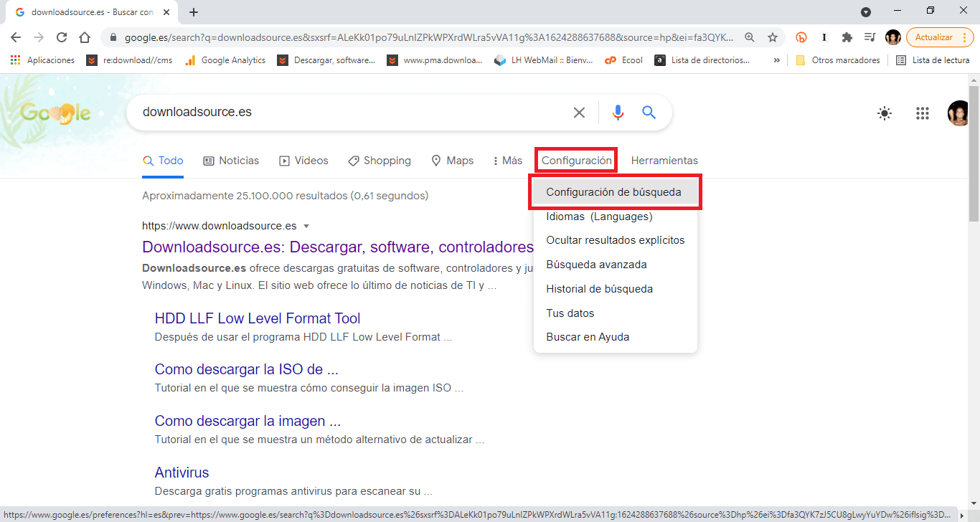The height and width of the screenshot is (522, 980).
Task: Expand the result URL dropdown arrow
Action: [x=306, y=226]
